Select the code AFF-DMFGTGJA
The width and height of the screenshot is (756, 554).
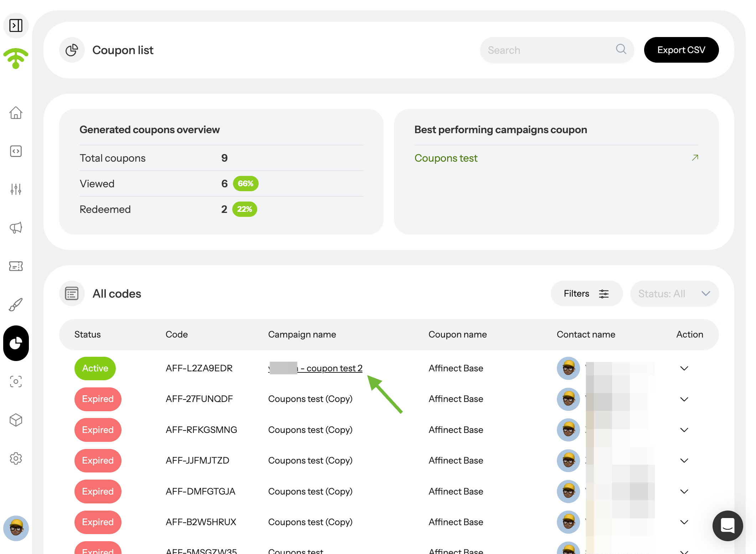(x=201, y=492)
